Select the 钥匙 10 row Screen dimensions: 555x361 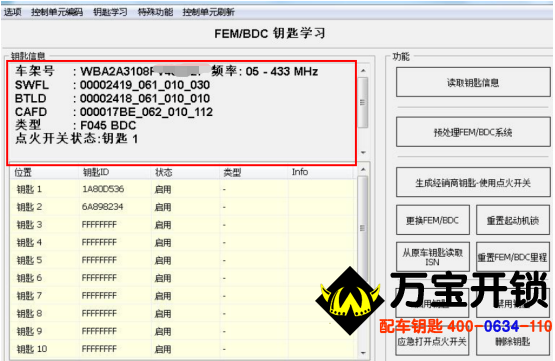183,349
